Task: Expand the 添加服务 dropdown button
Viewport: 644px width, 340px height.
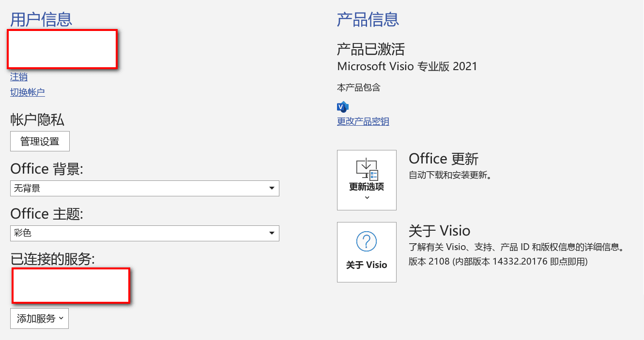Action: pos(39,318)
